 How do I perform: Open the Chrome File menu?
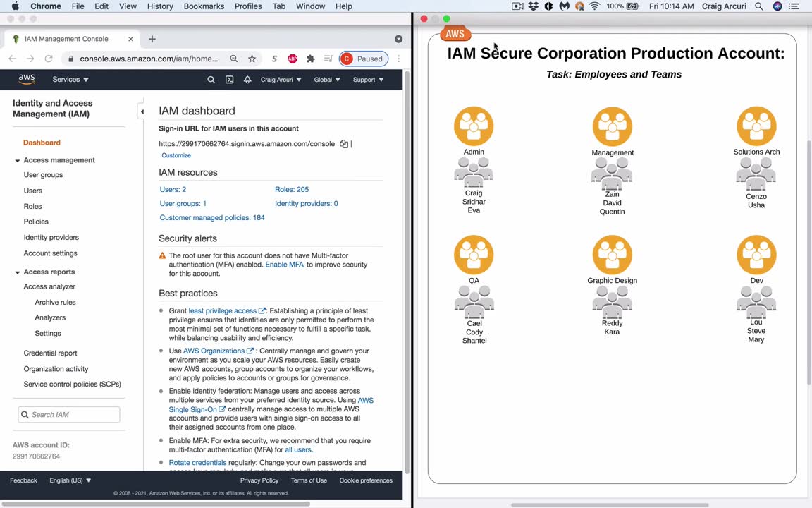pos(78,6)
